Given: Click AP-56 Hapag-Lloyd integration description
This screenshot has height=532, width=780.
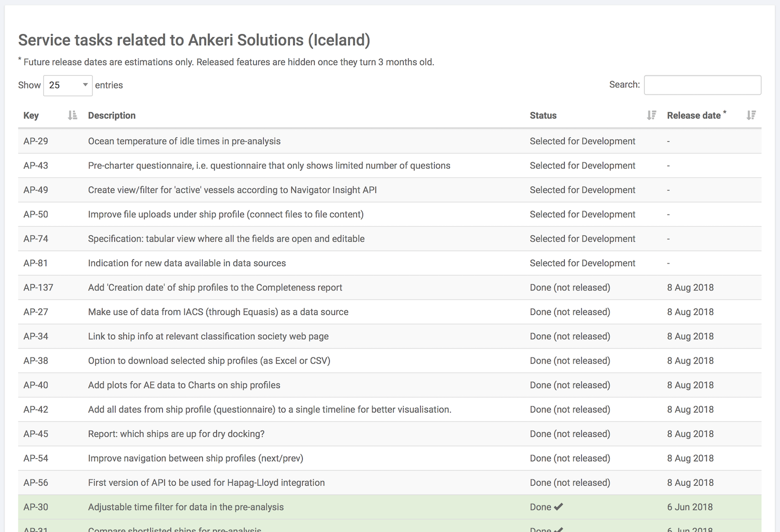Looking at the screenshot, I should [x=206, y=483].
